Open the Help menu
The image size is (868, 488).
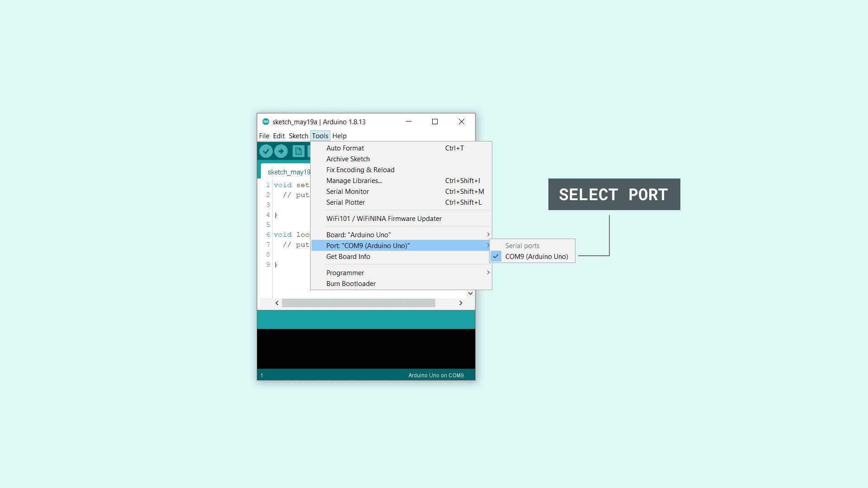339,136
